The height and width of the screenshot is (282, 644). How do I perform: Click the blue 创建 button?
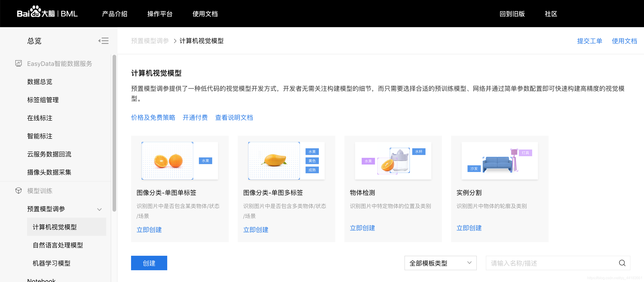click(149, 263)
